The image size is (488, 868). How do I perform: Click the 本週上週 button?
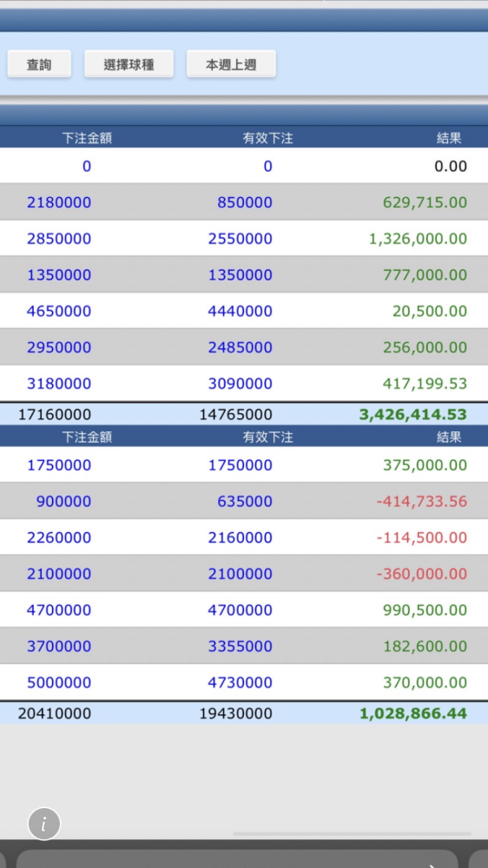pos(231,64)
